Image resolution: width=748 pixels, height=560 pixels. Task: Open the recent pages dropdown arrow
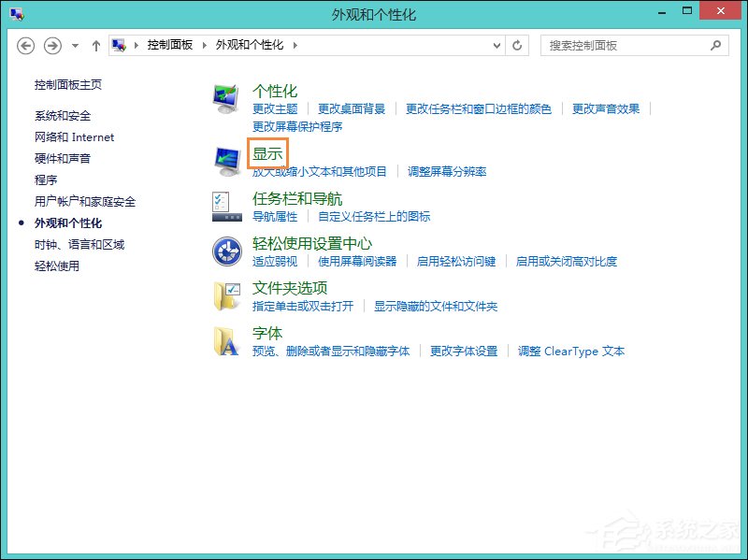(74, 46)
